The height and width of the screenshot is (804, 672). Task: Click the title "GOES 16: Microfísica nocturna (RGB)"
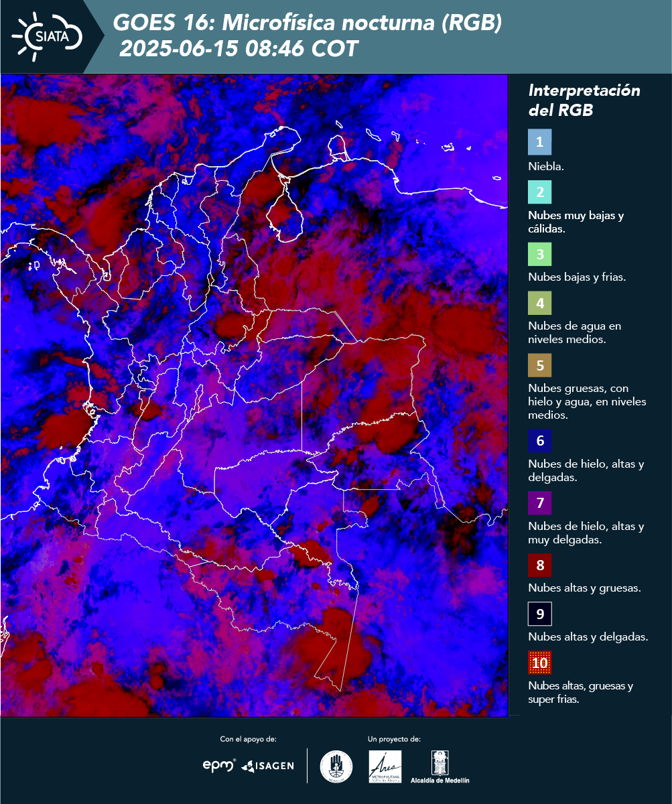pos(308,23)
